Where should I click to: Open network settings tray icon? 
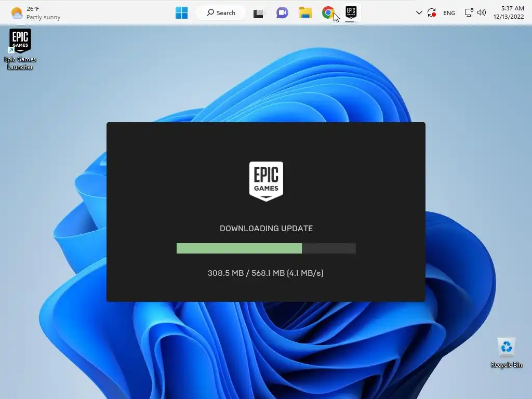(x=469, y=13)
